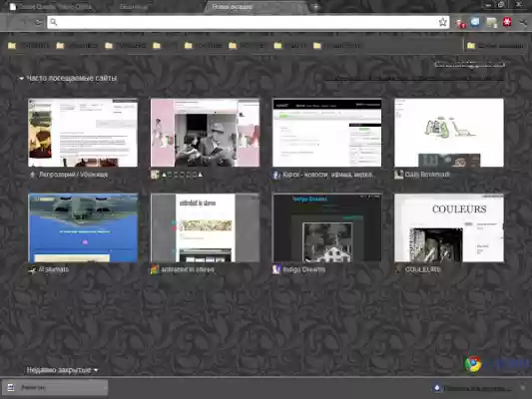Click the favicon beside the symbols-titled site
Screen dimensions: 532x399
point(155,175)
